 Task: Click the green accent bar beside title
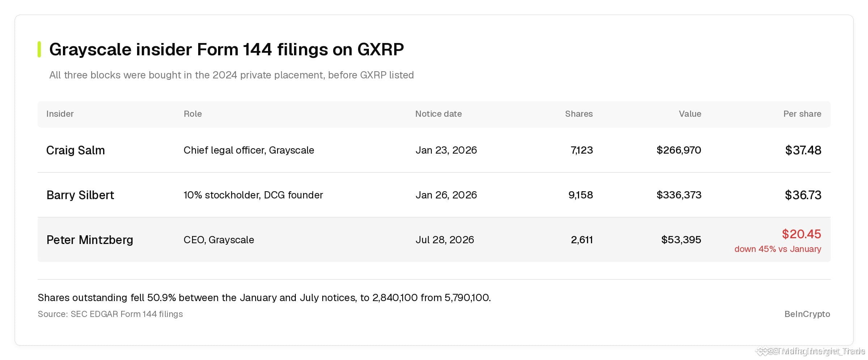tap(39, 50)
